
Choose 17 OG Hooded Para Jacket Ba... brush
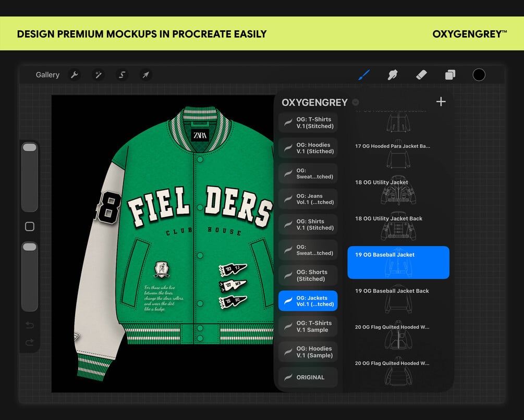click(398, 154)
